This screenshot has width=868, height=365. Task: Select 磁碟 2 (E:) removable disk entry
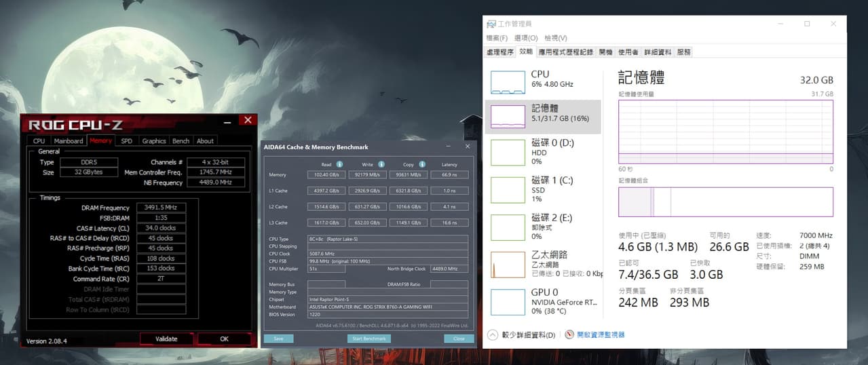(x=543, y=227)
